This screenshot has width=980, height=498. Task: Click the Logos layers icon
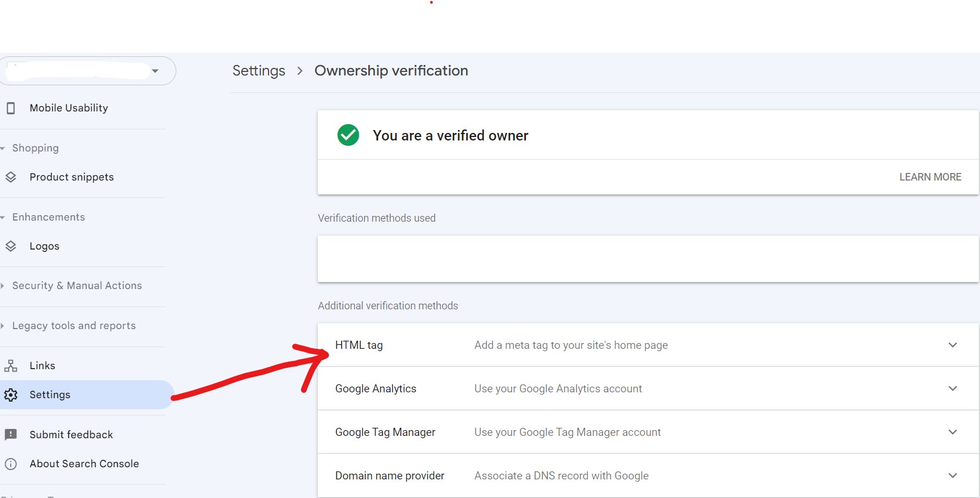pos(10,246)
